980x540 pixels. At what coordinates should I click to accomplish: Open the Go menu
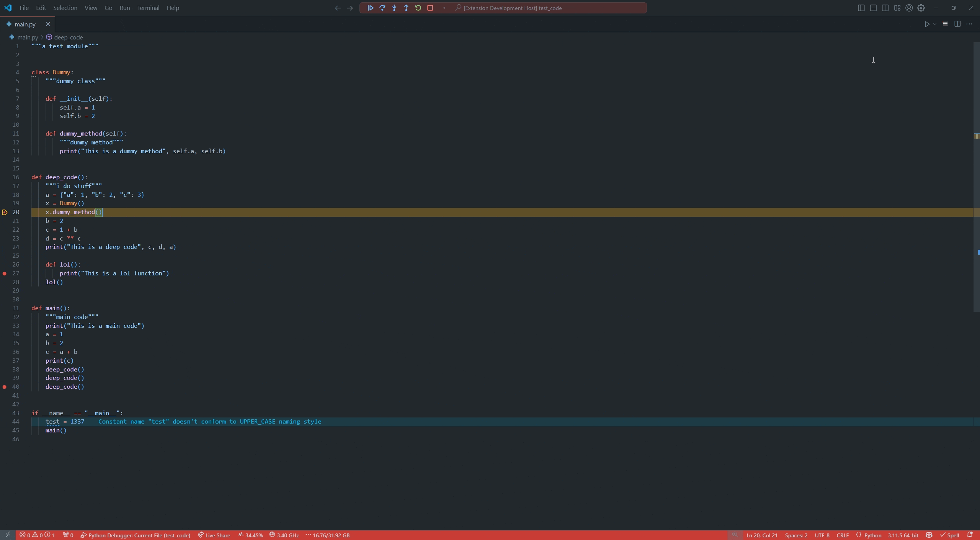(x=108, y=8)
